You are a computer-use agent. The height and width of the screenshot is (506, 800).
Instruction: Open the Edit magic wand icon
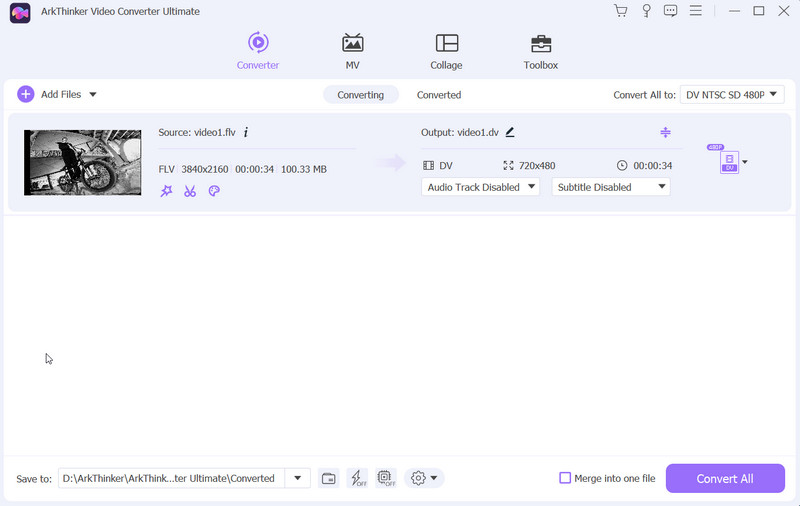[x=166, y=191]
